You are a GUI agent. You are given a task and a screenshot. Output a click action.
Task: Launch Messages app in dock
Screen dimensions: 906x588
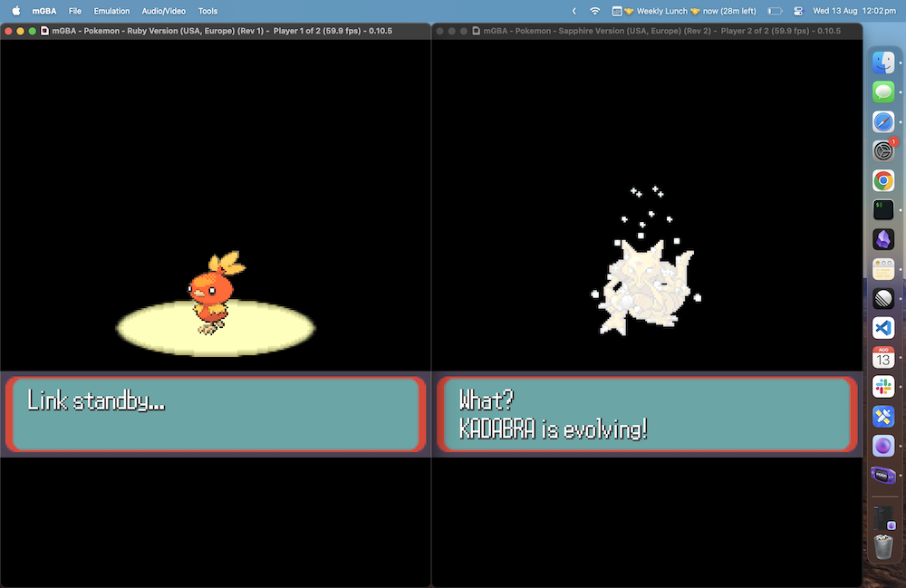click(x=883, y=92)
